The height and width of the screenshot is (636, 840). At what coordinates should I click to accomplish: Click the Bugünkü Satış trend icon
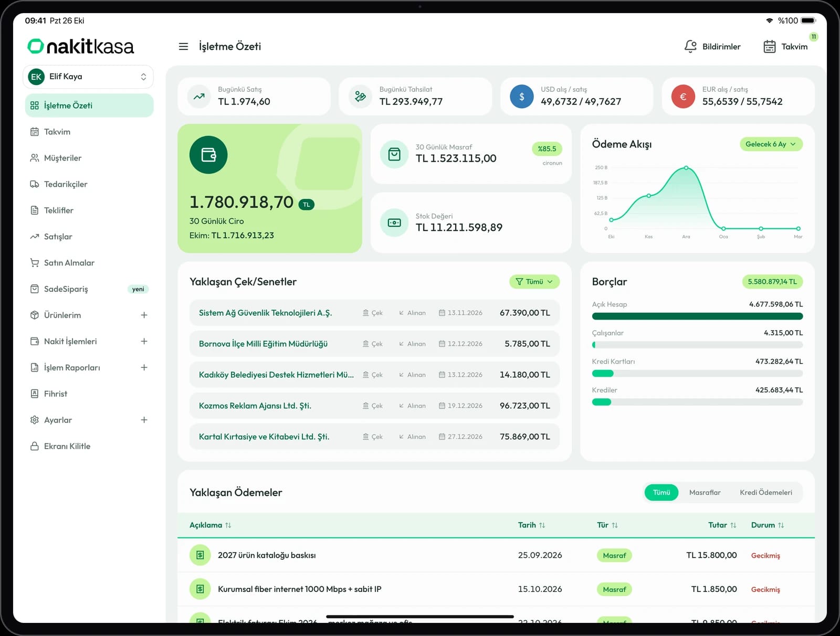199,97
